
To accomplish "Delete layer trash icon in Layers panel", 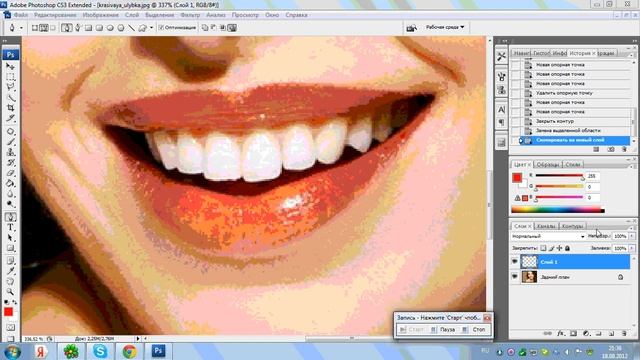I will 624,333.
